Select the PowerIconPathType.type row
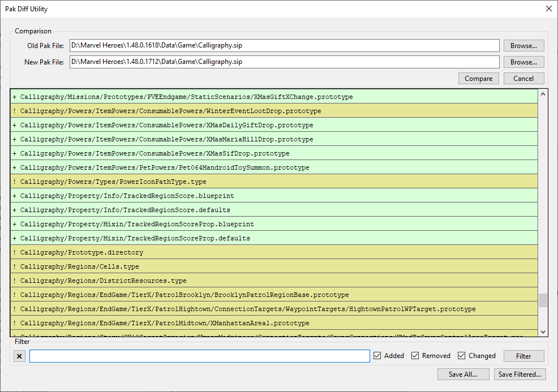 (x=274, y=182)
